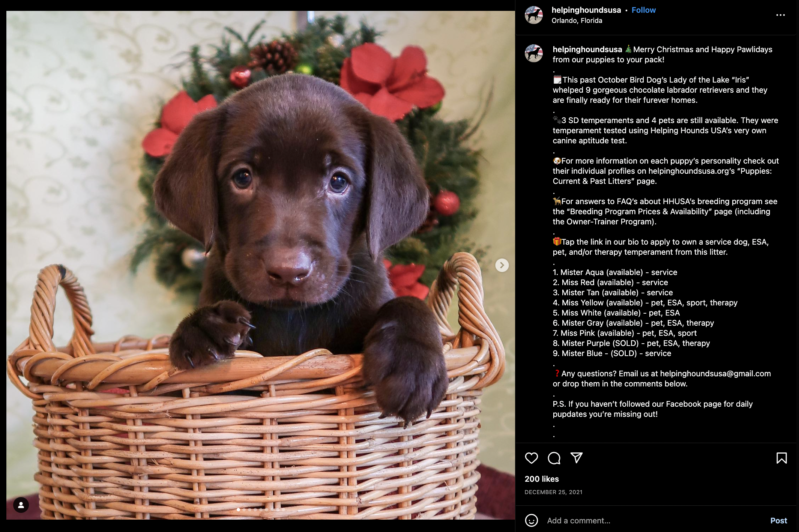The width and height of the screenshot is (799, 532).
Task: Click the December 25, 2021 timestamp
Action: [x=554, y=492]
